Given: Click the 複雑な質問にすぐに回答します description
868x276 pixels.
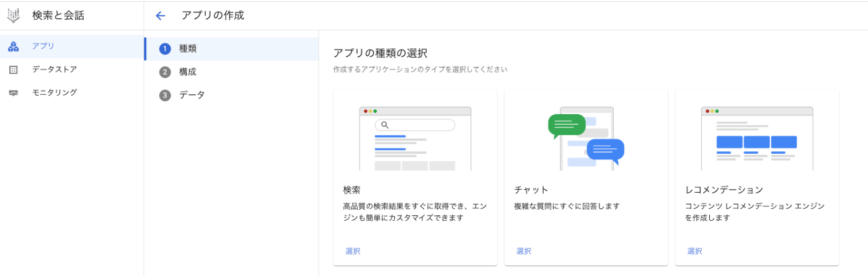Looking at the screenshot, I should coord(567,206).
